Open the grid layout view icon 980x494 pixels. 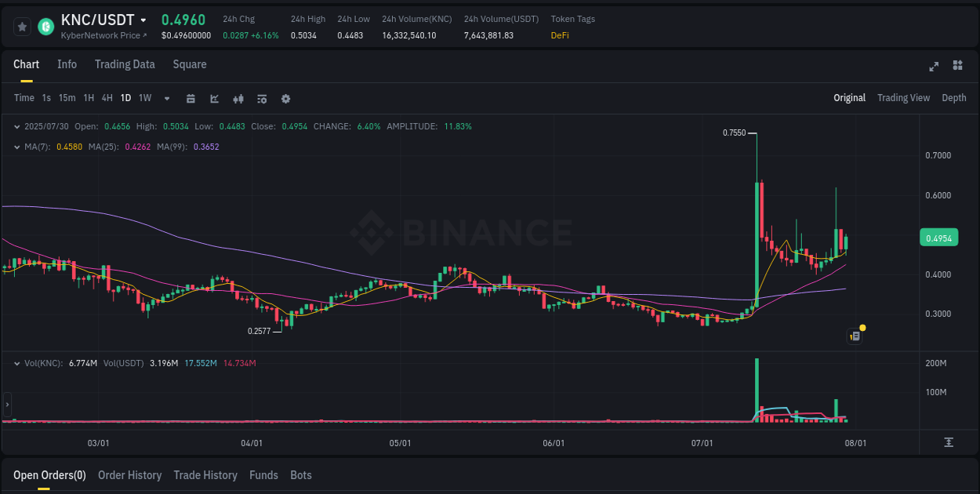957,67
